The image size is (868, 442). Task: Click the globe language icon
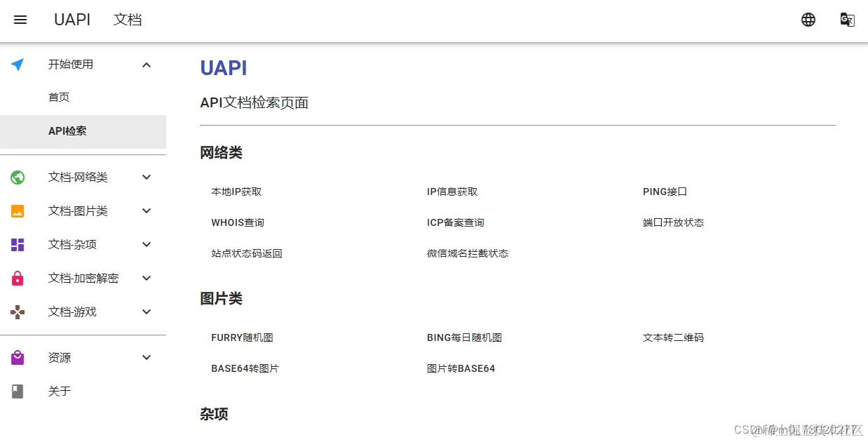[x=808, y=20]
